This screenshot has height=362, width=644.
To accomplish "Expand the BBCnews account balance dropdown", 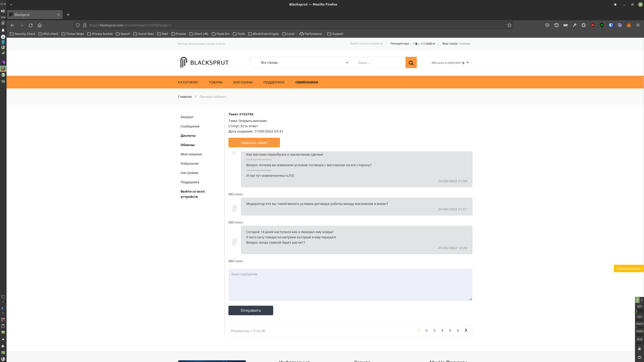I will point(450,63).
